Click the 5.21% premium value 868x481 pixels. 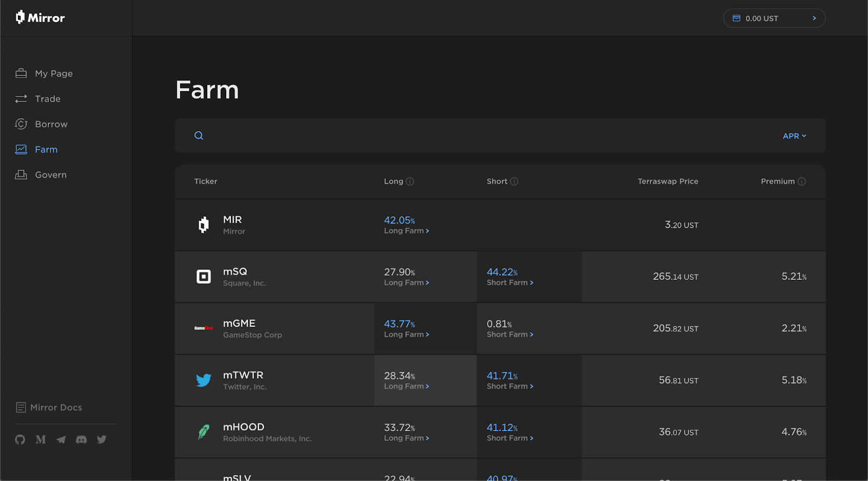point(794,277)
